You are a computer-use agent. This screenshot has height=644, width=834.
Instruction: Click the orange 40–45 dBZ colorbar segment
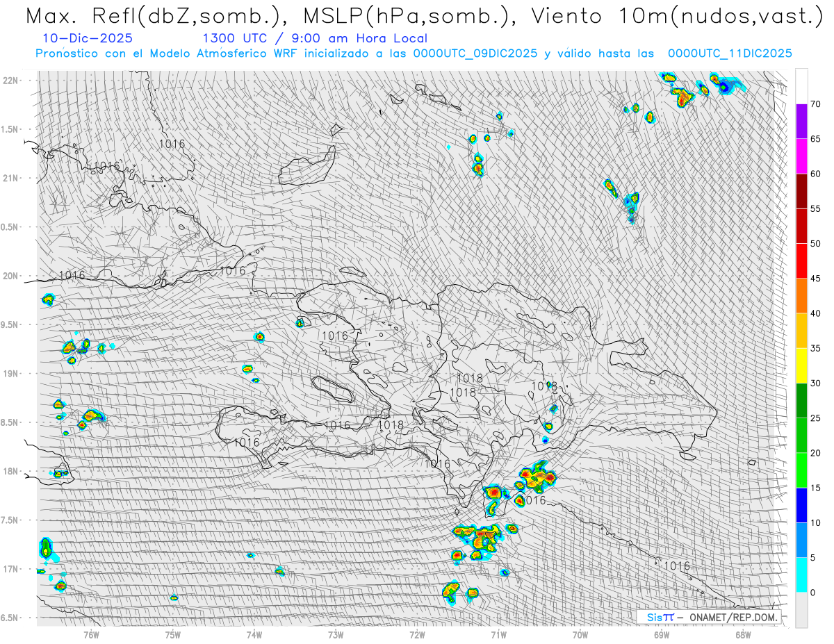tap(801, 296)
